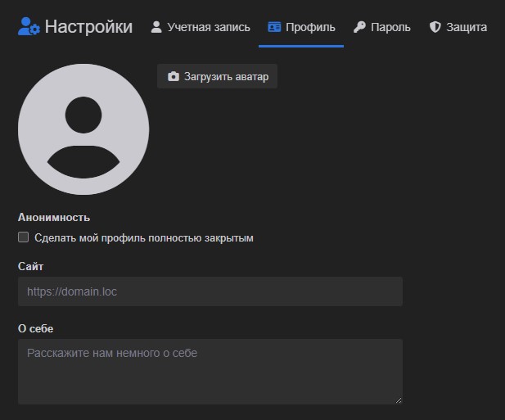This screenshot has height=420, width=505.
Task: Enable the fully private profile checkbox
Action: pyautogui.click(x=24, y=237)
